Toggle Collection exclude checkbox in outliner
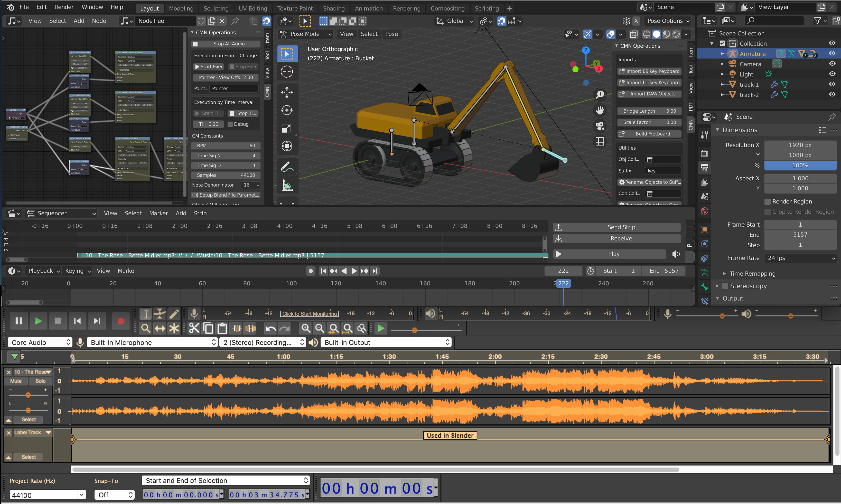 coord(722,43)
